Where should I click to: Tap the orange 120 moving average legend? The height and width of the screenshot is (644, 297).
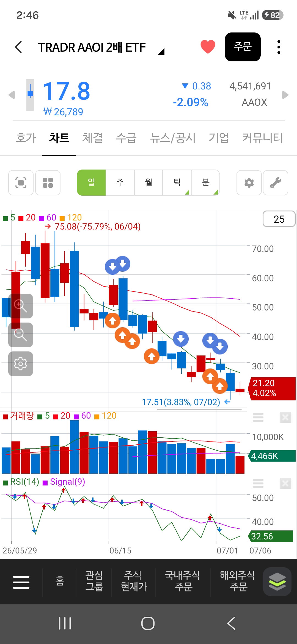pos(71,218)
